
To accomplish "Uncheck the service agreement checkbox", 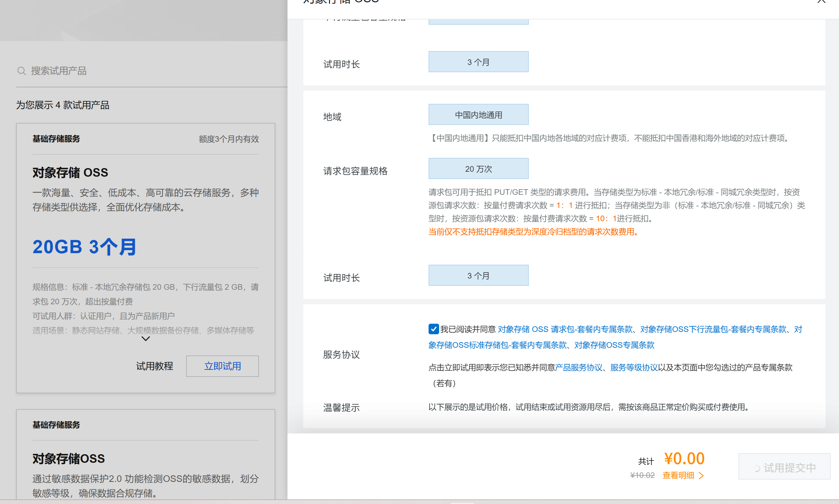I will coord(434,329).
